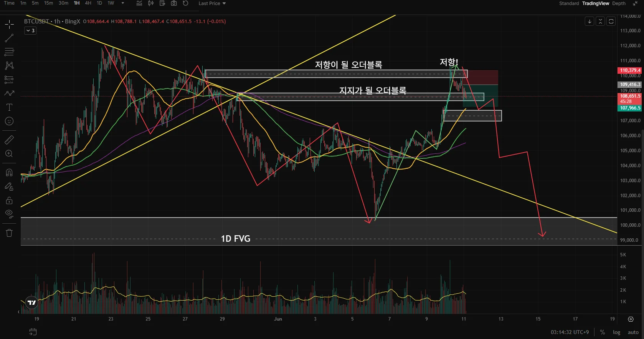Take a chart snapshot with camera icon
The image size is (644, 339).
point(174,3)
